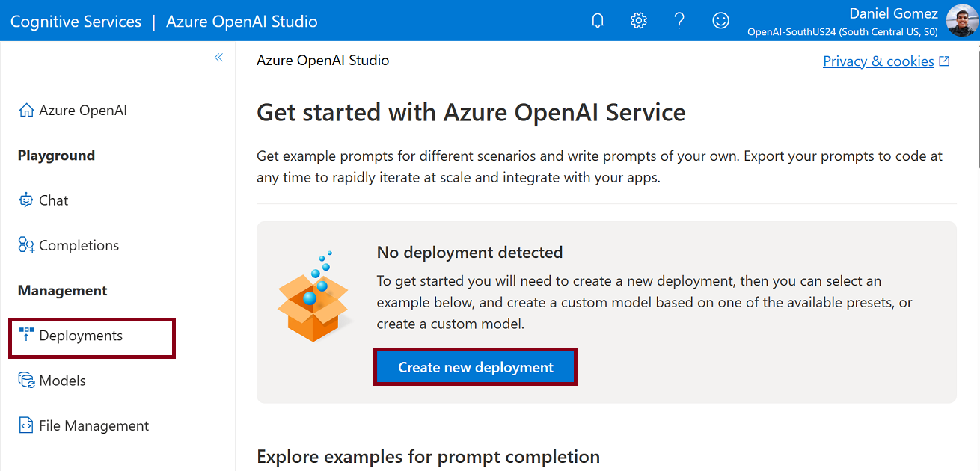Click the Deployments icon in sidebar
Screen dimensions: 980x471
pyautogui.click(x=26, y=336)
